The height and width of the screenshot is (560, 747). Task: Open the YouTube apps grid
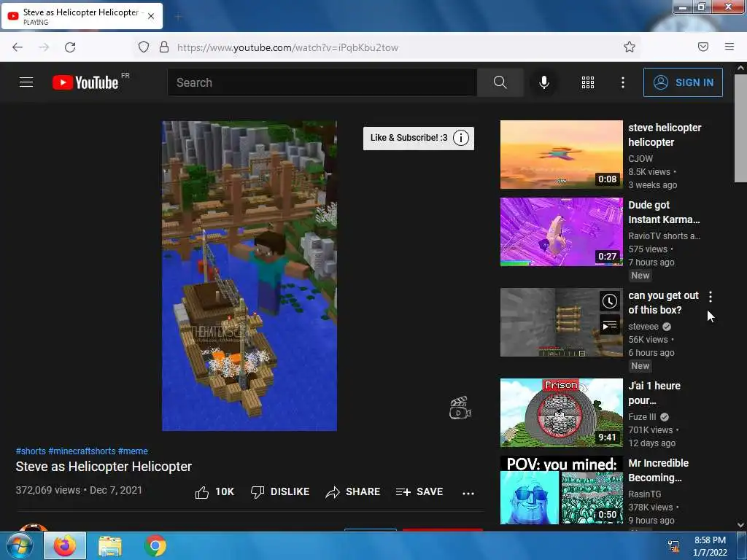(x=588, y=82)
